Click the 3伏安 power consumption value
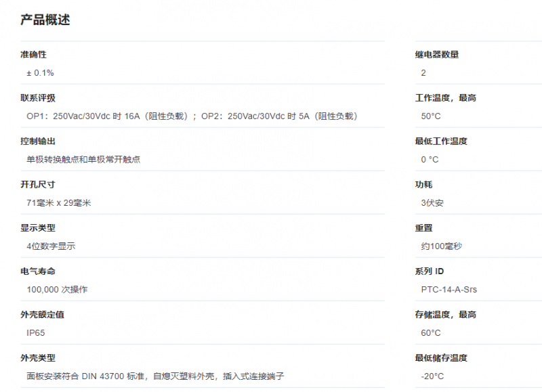Image resolution: width=542 pixels, height=392 pixels. [x=432, y=202]
